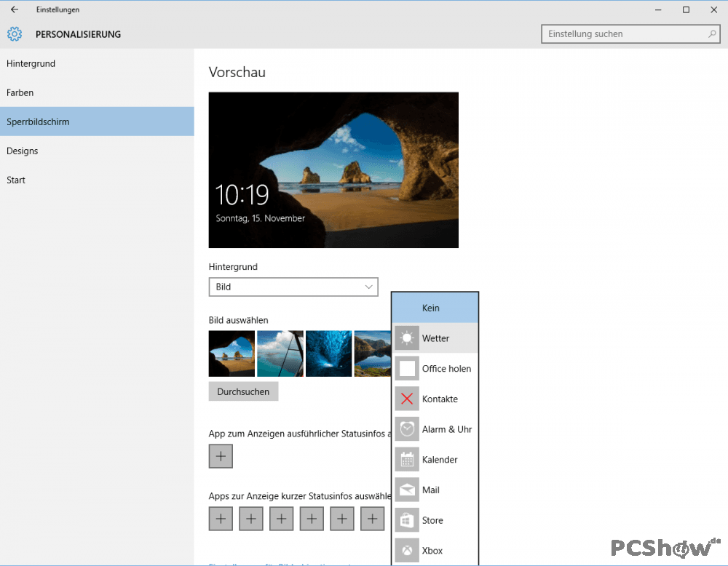The image size is (728, 566).
Task: Add an app for detailed status info
Action: [221, 456]
